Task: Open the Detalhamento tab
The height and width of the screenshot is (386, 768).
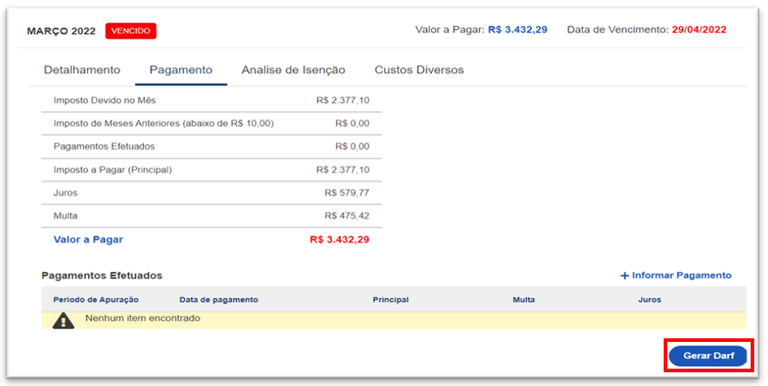Action: tap(82, 70)
